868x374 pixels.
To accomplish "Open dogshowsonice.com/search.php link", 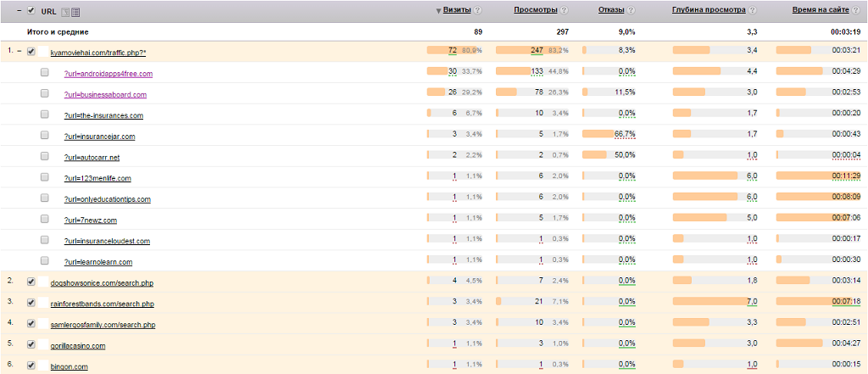I will pos(102,283).
